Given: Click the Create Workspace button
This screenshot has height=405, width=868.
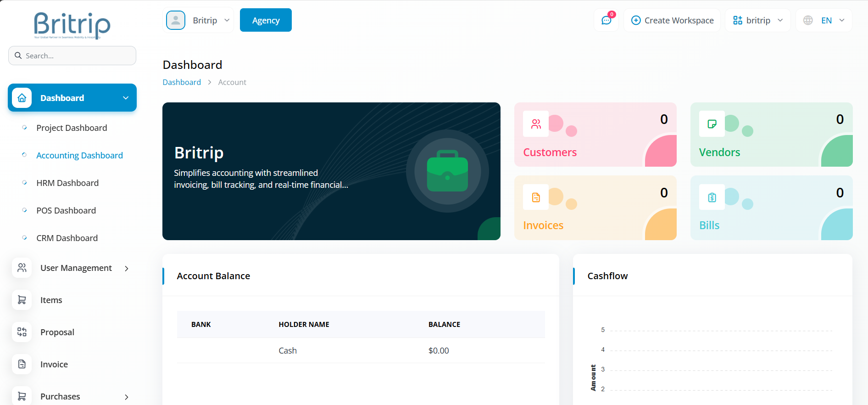Looking at the screenshot, I should pos(672,20).
